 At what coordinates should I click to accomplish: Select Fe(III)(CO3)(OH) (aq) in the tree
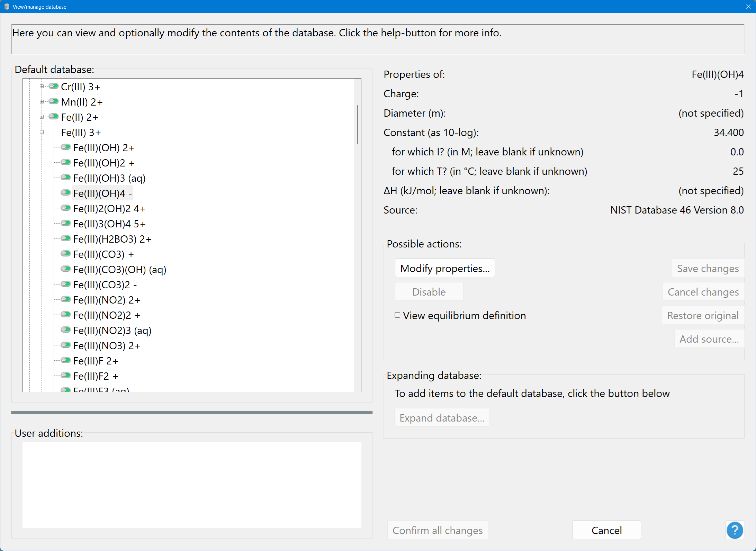pyautogui.click(x=119, y=270)
